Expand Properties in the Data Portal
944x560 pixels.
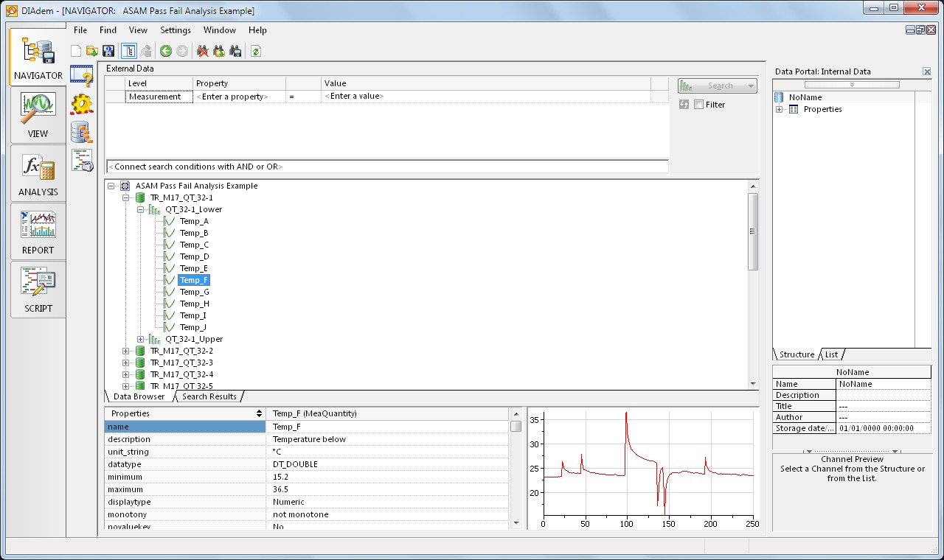coord(779,109)
